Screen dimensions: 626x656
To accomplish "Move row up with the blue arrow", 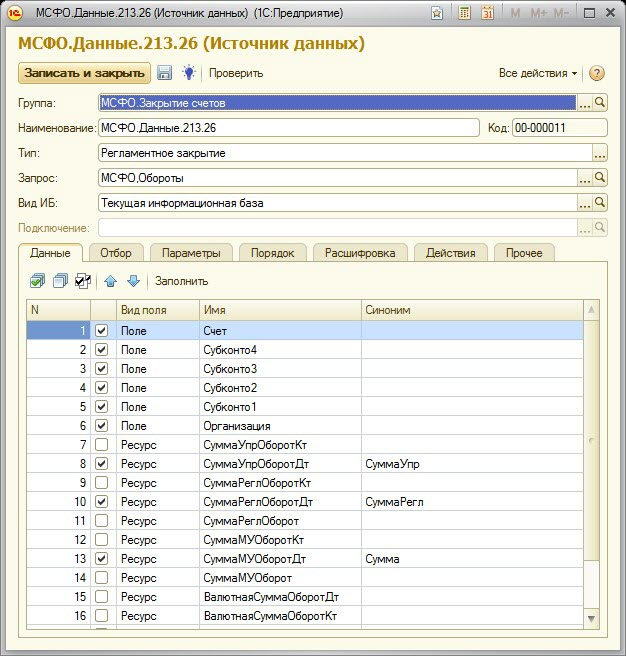I will pyautogui.click(x=111, y=281).
